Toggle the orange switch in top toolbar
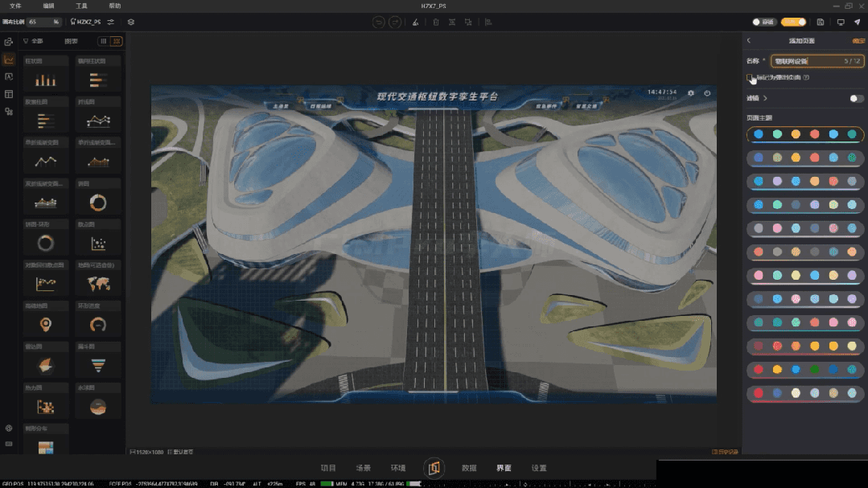Screen dimensions: 868x488 click(793, 23)
